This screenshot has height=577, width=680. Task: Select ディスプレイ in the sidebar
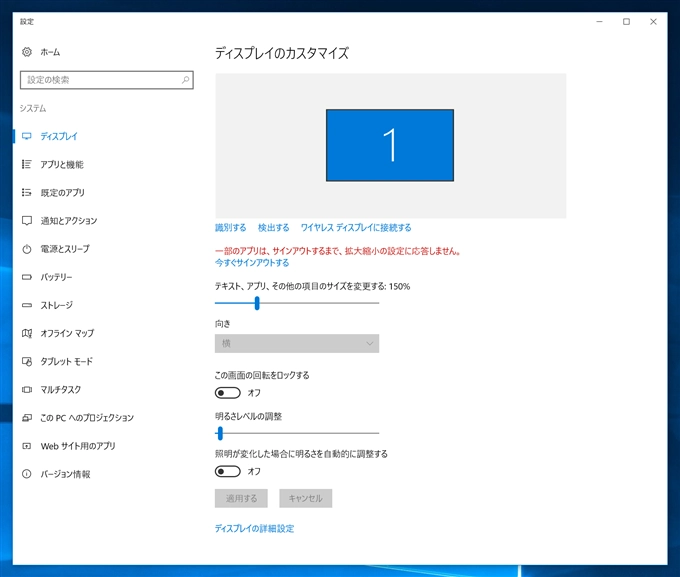pyautogui.click(x=59, y=136)
